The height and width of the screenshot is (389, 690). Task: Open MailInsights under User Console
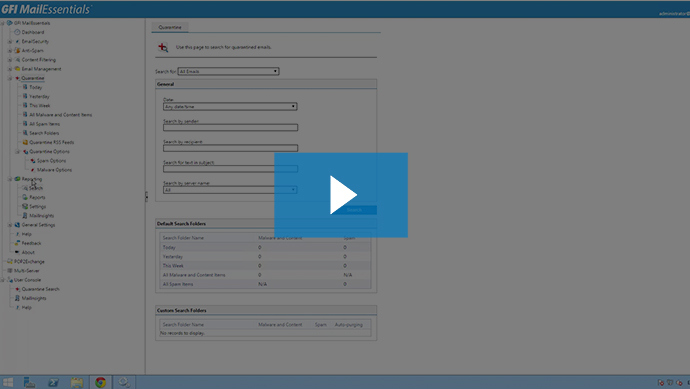34,299
